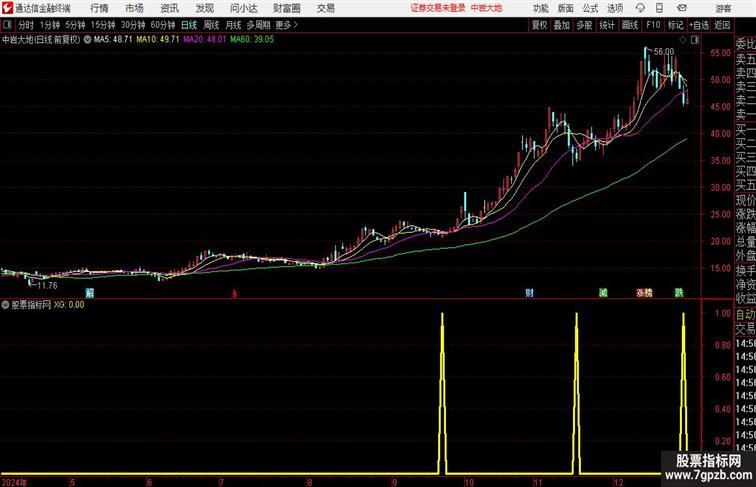Click the 叠加 overlay toolbar button
This screenshot has height=487, width=756.
point(562,25)
